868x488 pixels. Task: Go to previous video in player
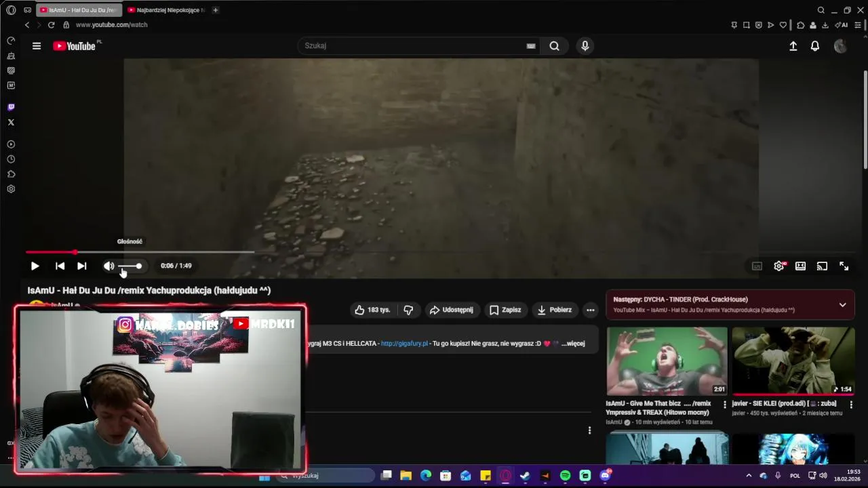60,266
